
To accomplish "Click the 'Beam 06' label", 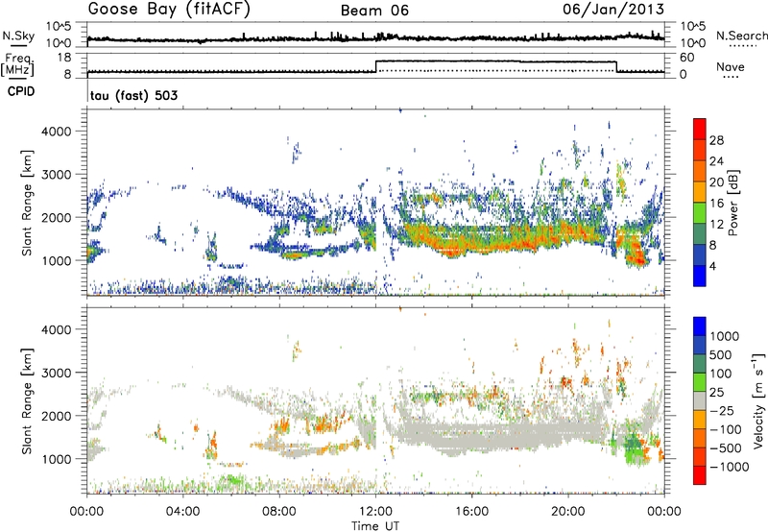I will (374, 11).
